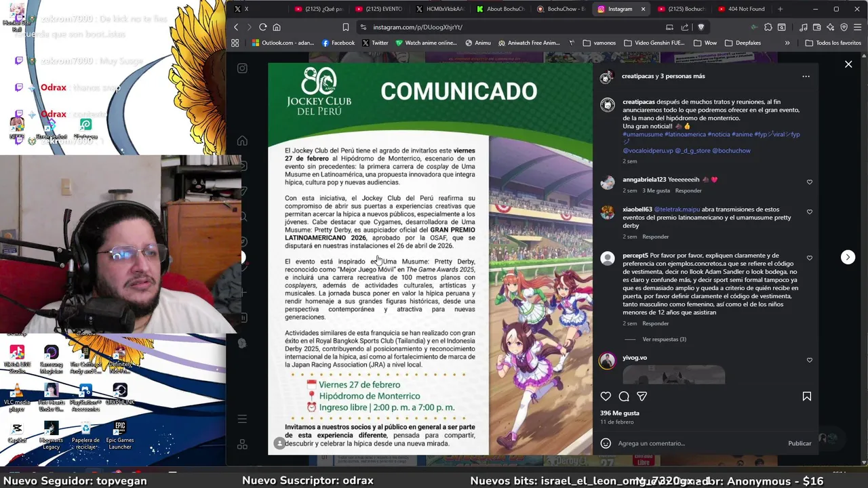Open the Outlook.com bookmark

tap(283, 43)
